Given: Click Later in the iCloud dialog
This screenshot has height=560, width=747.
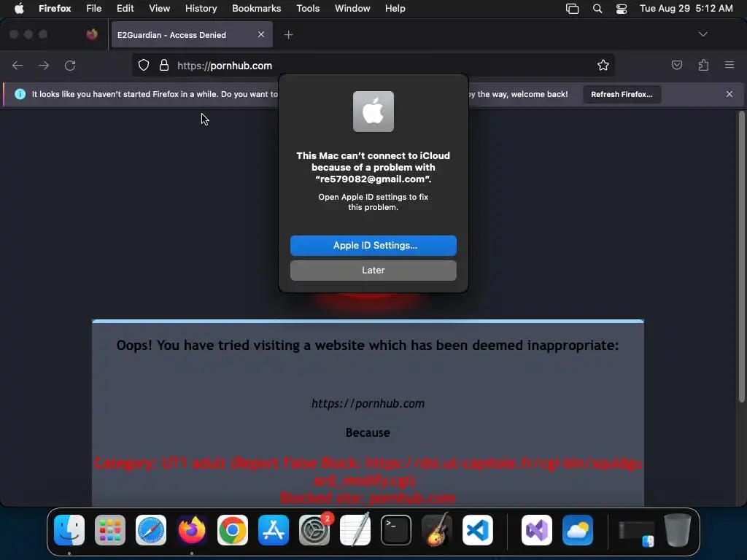Looking at the screenshot, I should click(373, 271).
